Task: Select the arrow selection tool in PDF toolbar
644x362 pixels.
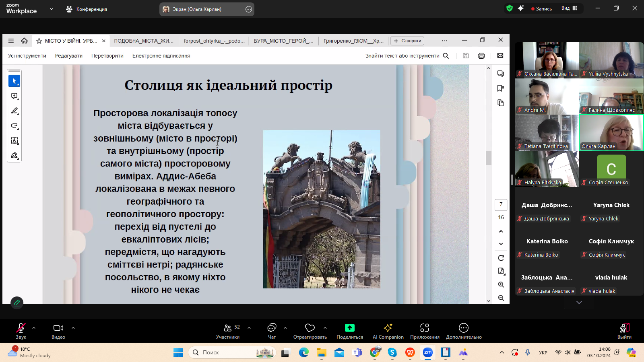Action: pyautogui.click(x=14, y=81)
